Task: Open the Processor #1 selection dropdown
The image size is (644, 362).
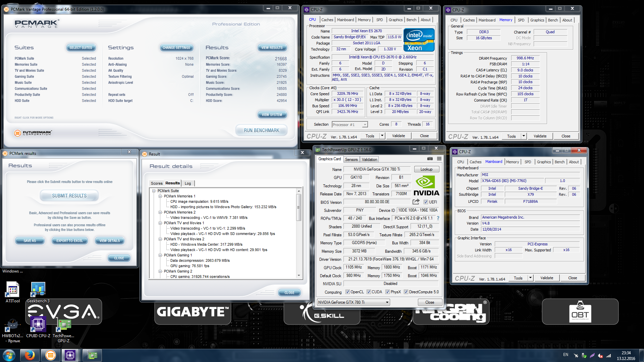Action: 350,125
